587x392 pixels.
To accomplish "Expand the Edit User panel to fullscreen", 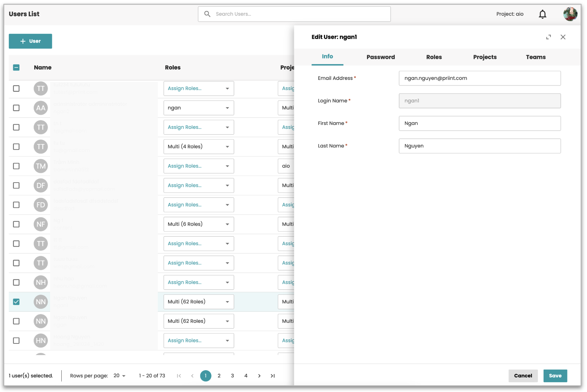I will (548, 37).
